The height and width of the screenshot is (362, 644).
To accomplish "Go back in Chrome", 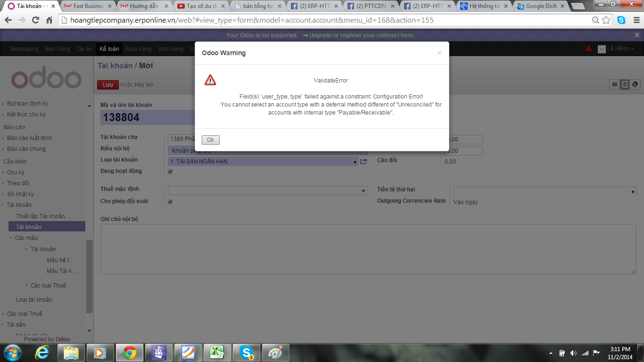I will tap(8, 20).
